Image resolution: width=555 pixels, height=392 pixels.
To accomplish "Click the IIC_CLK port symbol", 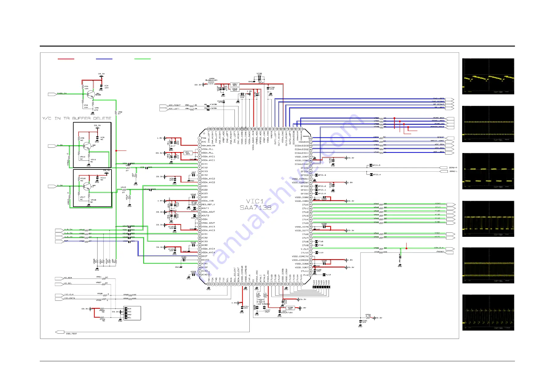I will pos(59,295).
